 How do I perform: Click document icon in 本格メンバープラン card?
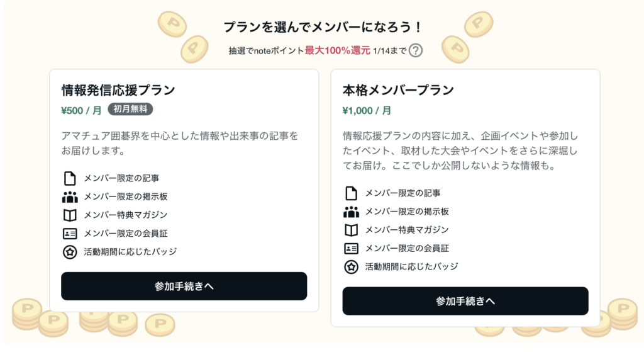[x=351, y=193]
